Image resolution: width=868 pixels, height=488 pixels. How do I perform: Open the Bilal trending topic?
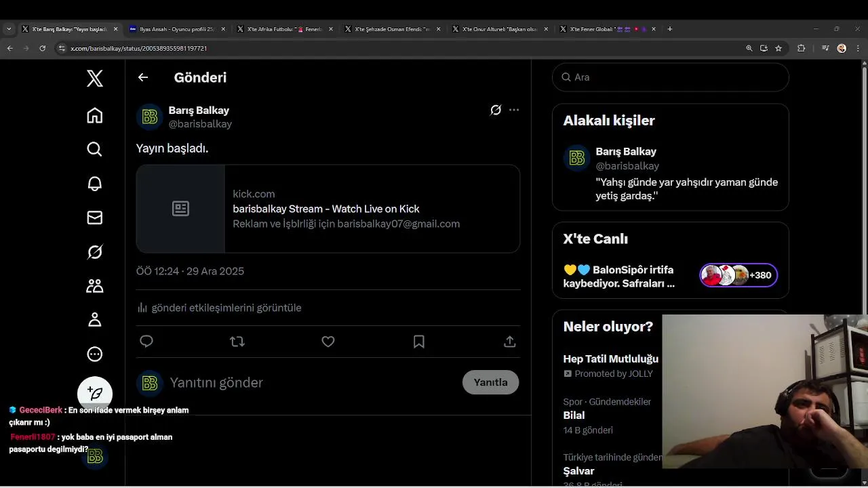point(574,415)
